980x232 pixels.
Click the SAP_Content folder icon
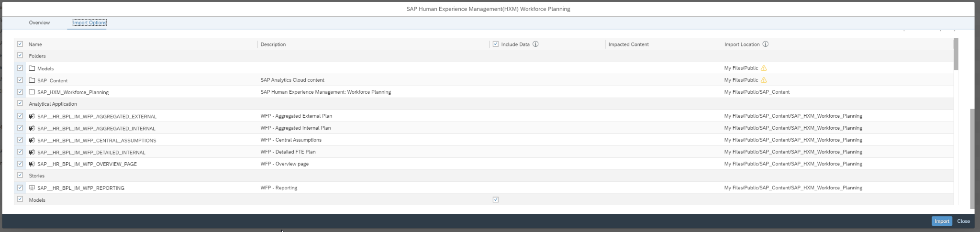(32, 80)
